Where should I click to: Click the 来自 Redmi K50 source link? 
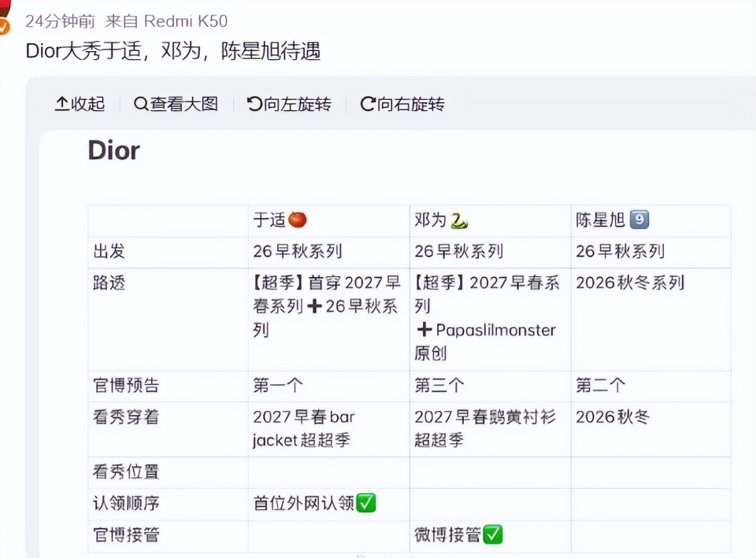[x=166, y=21]
